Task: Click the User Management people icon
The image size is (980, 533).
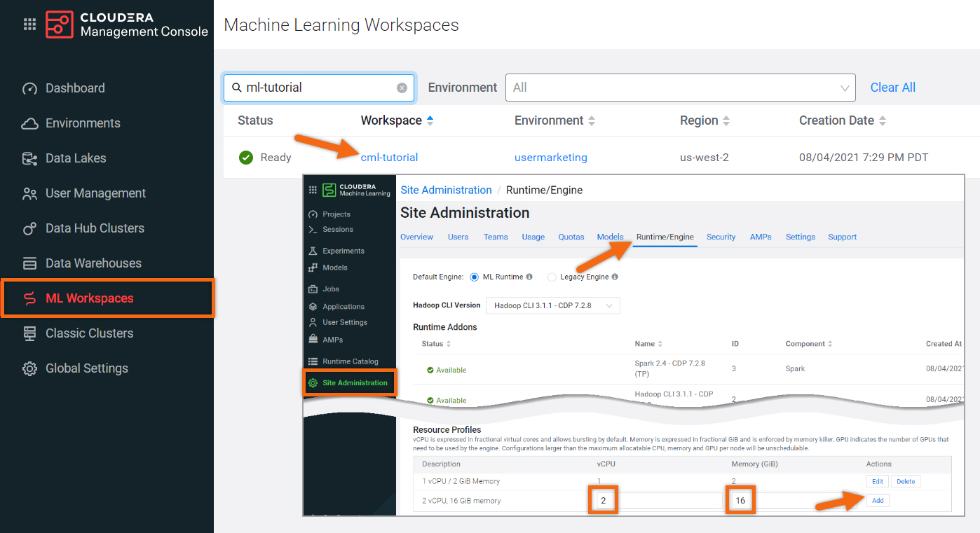Action: tap(29, 193)
